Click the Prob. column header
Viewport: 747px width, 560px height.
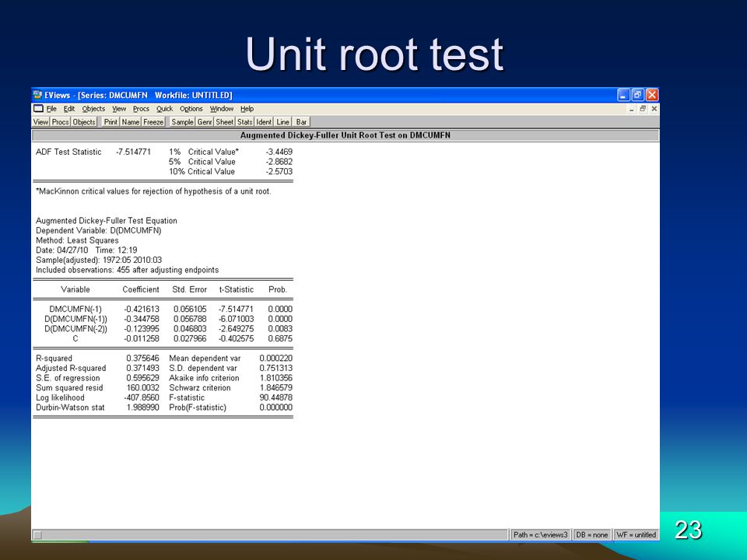(278, 289)
